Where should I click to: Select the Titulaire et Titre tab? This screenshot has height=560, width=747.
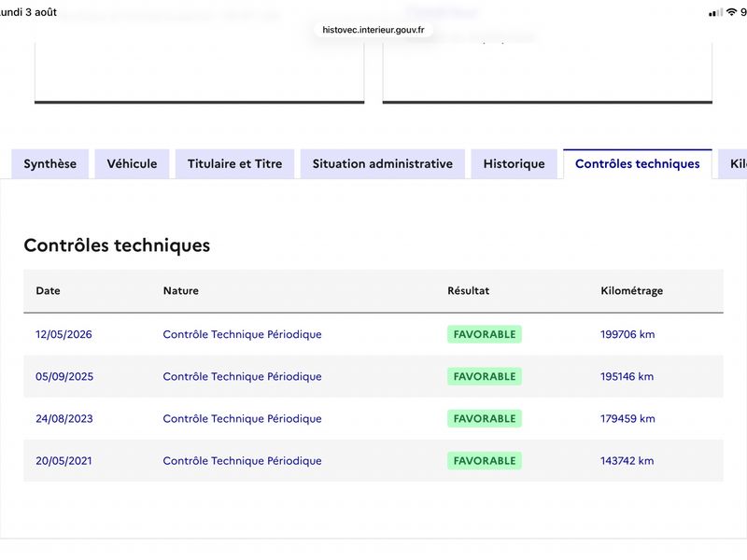tap(235, 164)
